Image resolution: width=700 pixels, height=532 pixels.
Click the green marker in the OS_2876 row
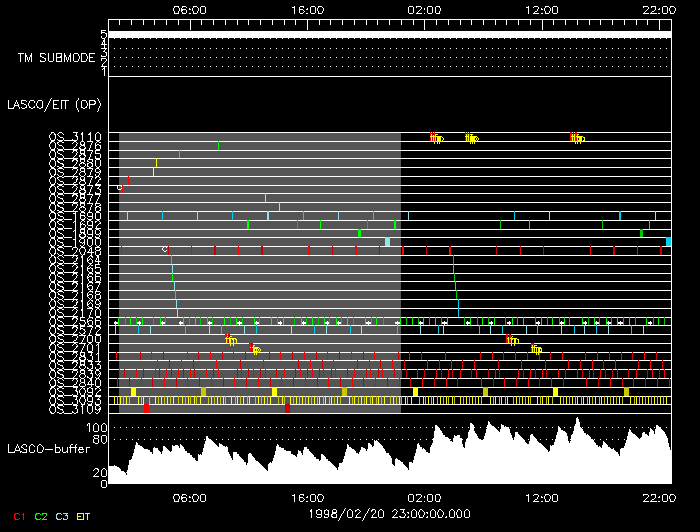[219, 146]
